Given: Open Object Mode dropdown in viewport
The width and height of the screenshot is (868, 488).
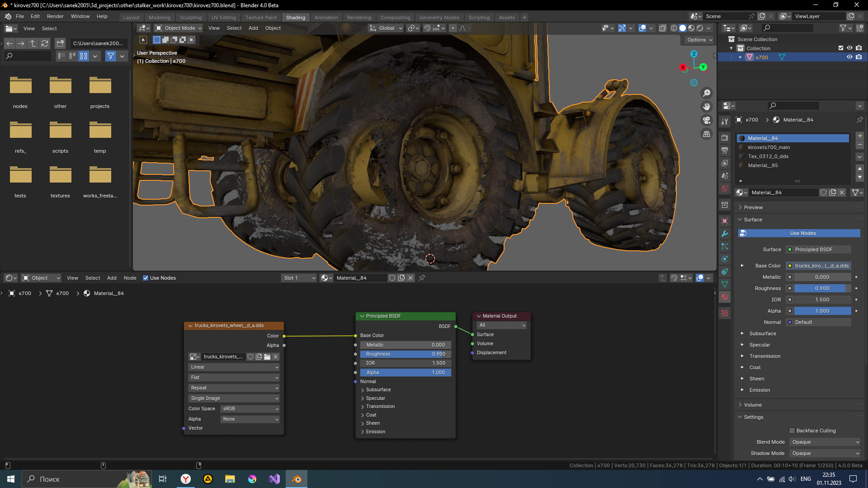Looking at the screenshot, I should [179, 28].
